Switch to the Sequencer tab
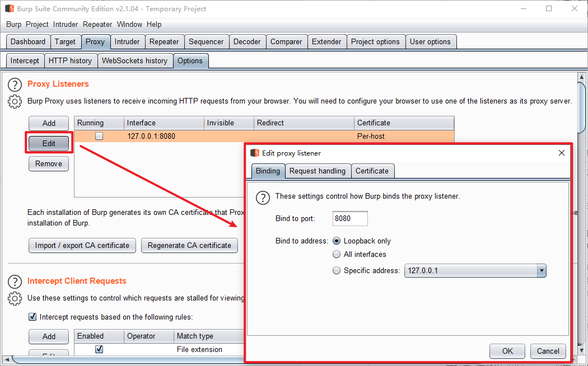The image size is (588, 366). pyautogui.click(x=206, y=41)
